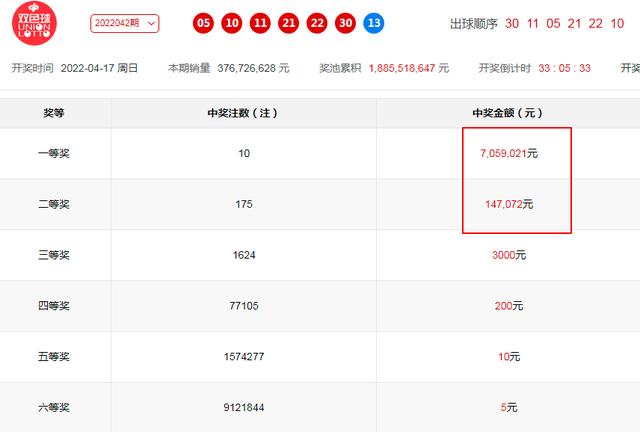
Task: Click fourth prize winner count 77105
Action: pyautogui.click(x=244, y=306)
